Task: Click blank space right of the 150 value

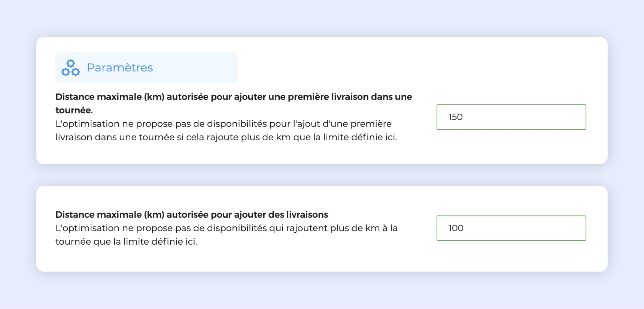Action: pyautogui.click(x=532, y=117)
